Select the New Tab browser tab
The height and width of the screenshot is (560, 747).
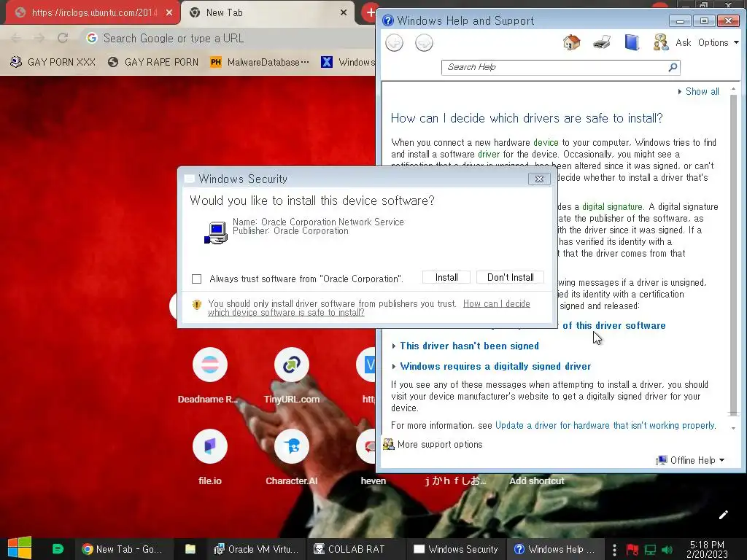coord(268,13)
